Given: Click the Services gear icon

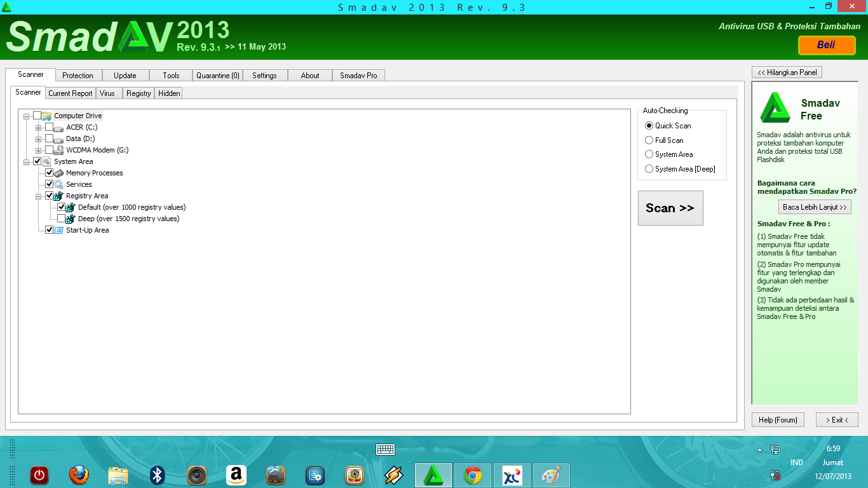Looking at the screenshot, I should tap(58, 184).
